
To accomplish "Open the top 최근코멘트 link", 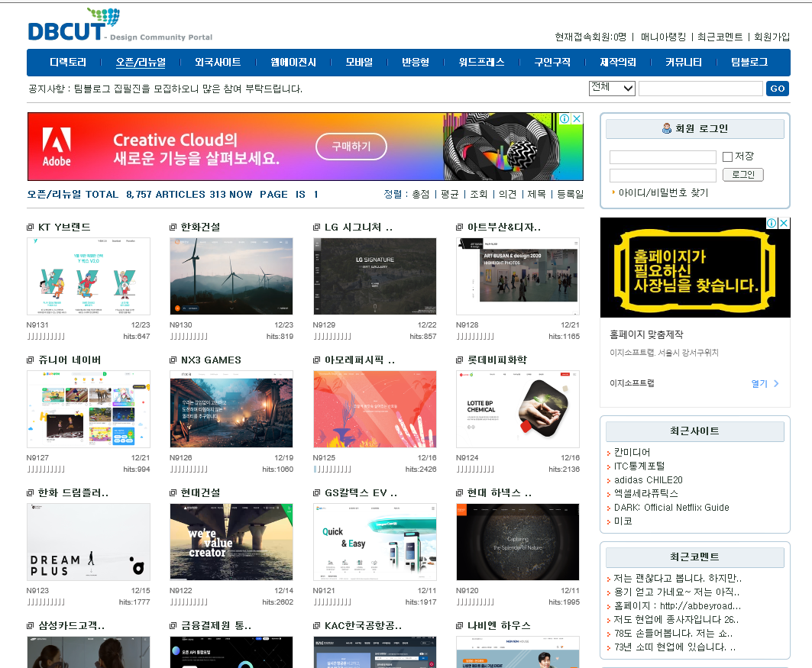I will click(x=720, y=37).
